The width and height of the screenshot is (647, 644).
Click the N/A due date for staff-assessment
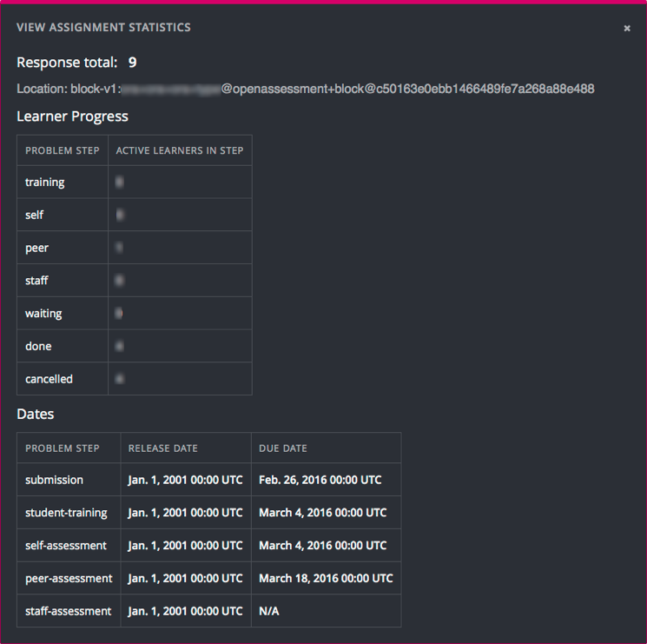[x=269, y=611]
